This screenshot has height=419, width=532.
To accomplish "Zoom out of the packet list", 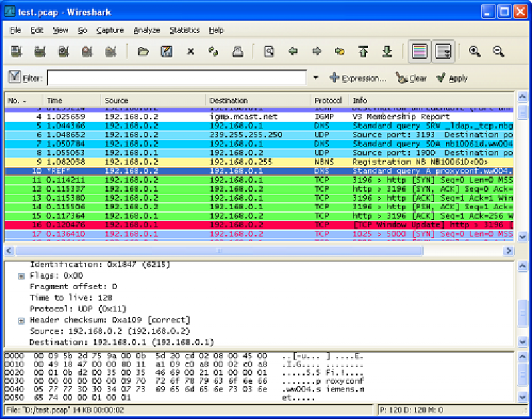I will (x=499, y=51).
